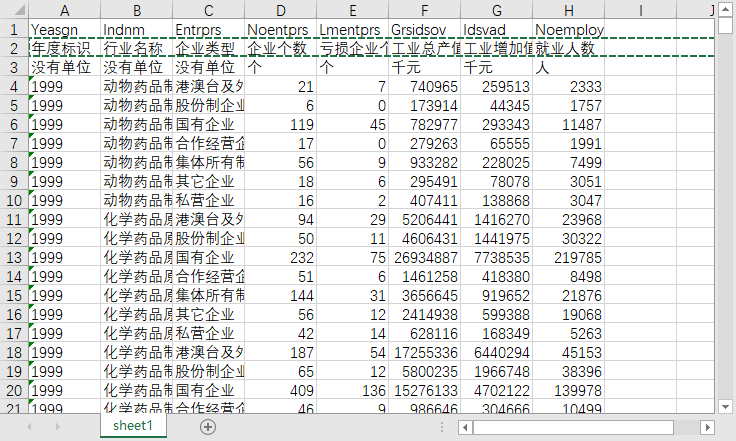
Task: Select cell with value 26934887
Action: pyautogui.click(x=424, y=258)
